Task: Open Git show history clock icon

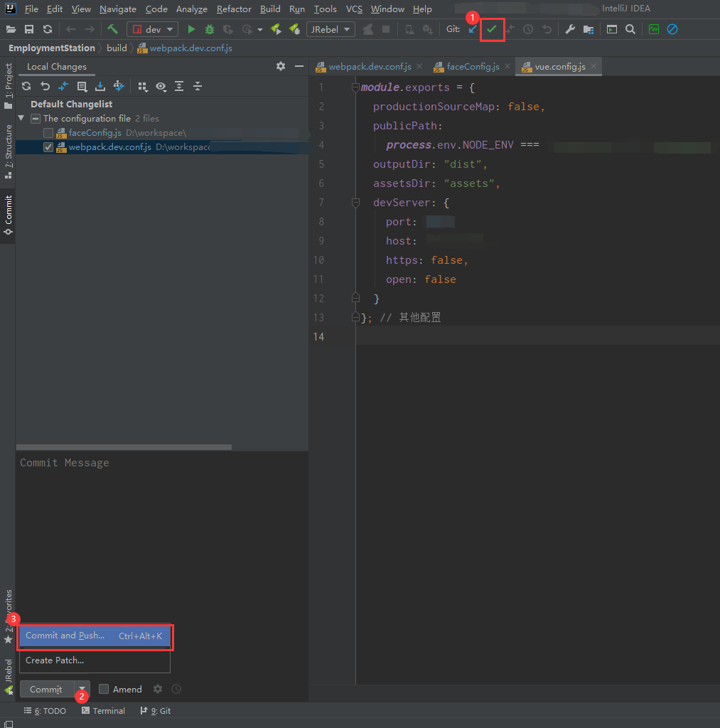Action: (528, 29)
